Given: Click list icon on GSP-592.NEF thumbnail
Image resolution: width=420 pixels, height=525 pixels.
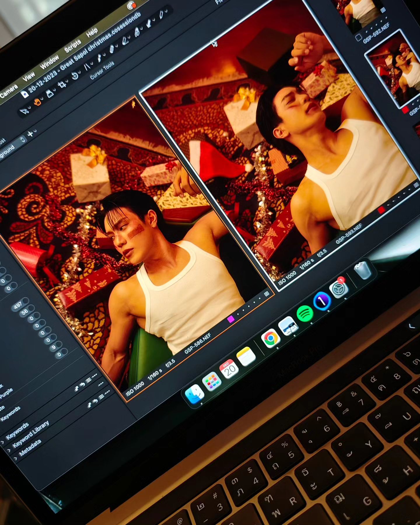Looking at the screenshot, I should [x=383, y=10].
